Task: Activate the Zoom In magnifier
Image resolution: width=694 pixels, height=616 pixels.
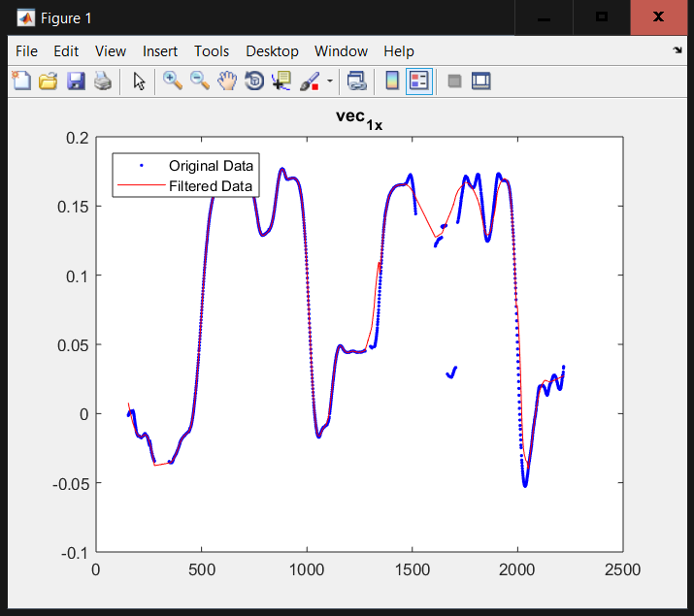Action: [x=173, y=81]
